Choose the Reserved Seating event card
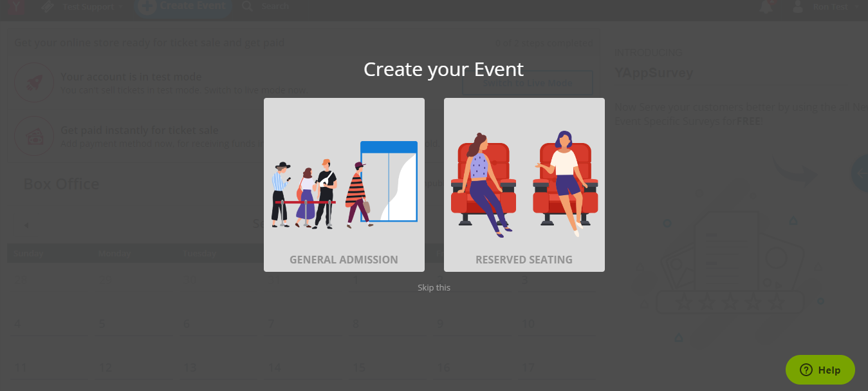 524,184
